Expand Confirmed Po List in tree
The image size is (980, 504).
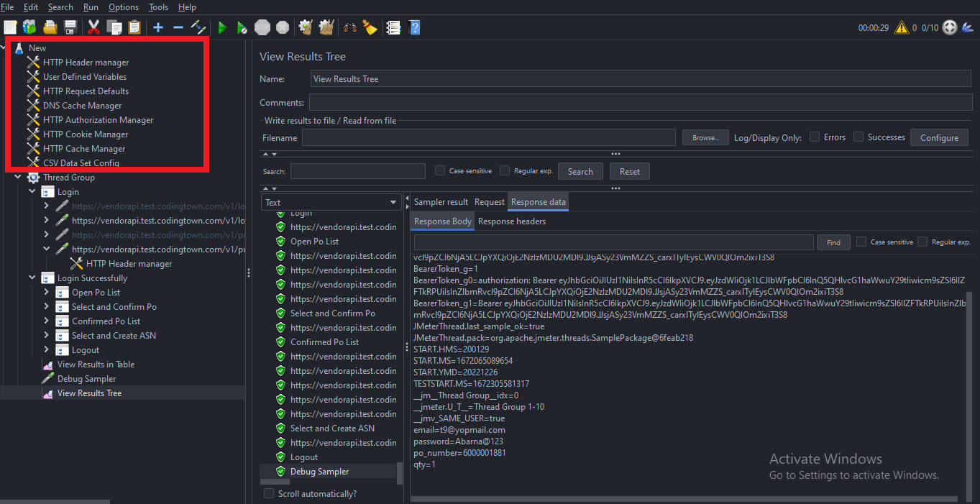click(x=47, y=321)
